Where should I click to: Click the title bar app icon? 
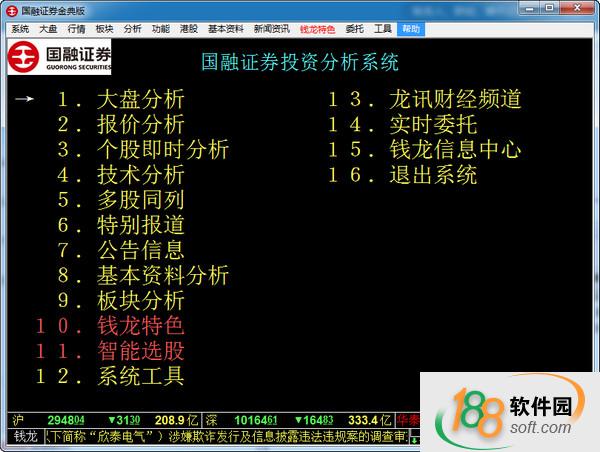click(x=12, y=11)
